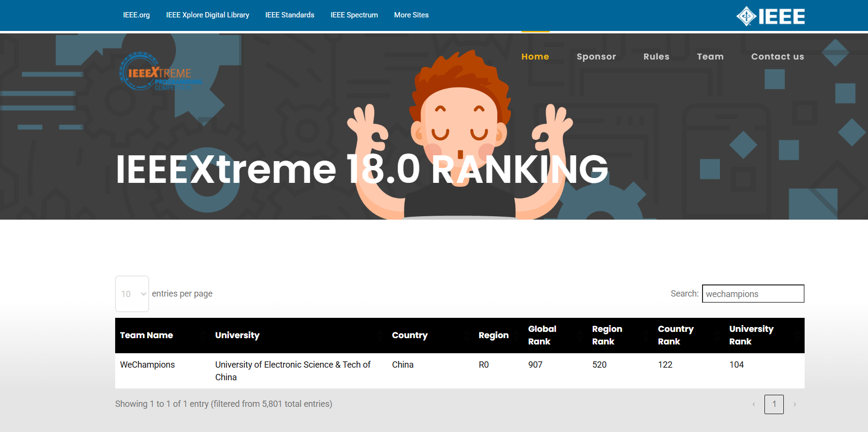Go to IEEE Standards site
Screen dimensions: 868x432
pos(290,15)
